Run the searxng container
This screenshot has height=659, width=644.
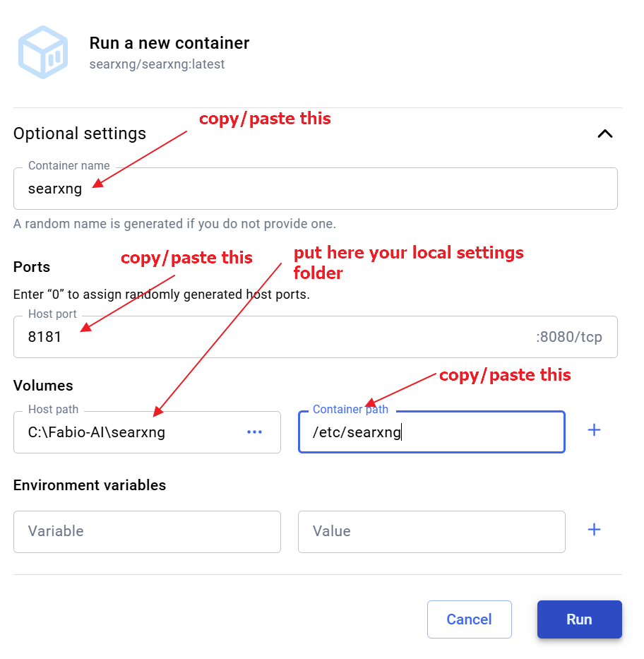(579, 619)
